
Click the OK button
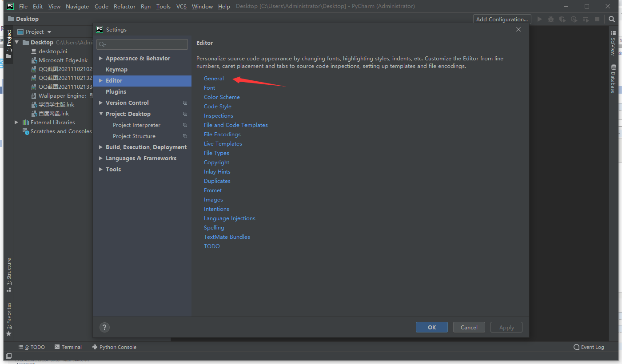tap(432, 327)
